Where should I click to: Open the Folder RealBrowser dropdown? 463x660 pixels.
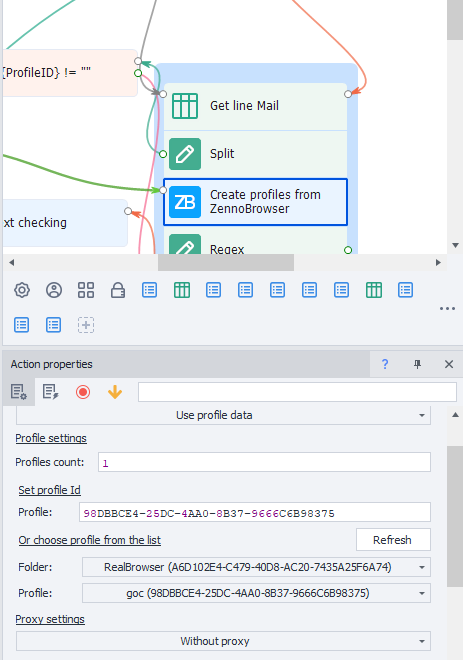coord(256,567)
